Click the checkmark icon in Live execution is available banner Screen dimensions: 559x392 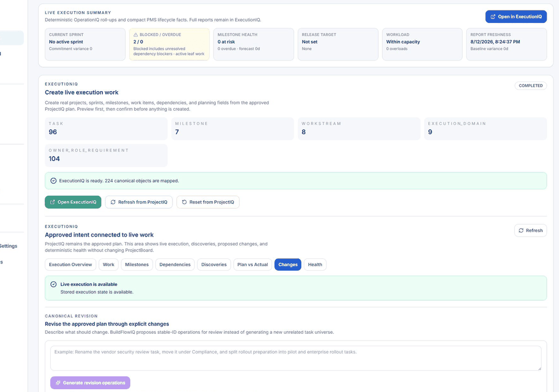pyautogui.click(x=54, y=284)
